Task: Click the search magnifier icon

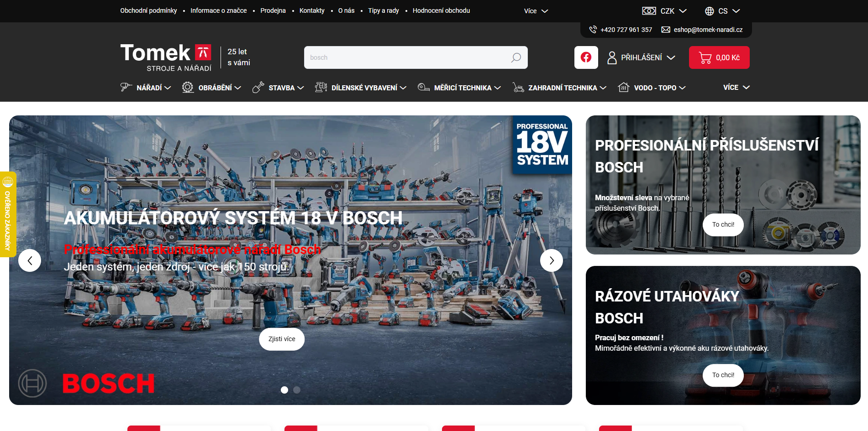Action: coord(516,57)
